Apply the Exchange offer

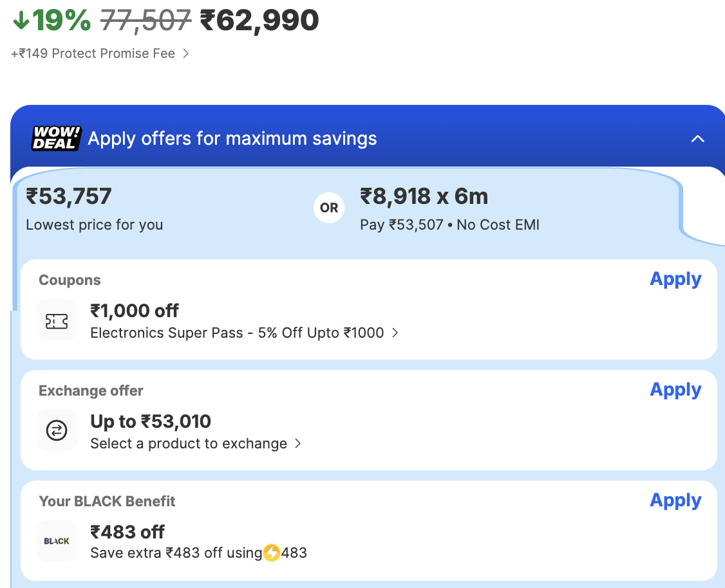pos(675,390)
